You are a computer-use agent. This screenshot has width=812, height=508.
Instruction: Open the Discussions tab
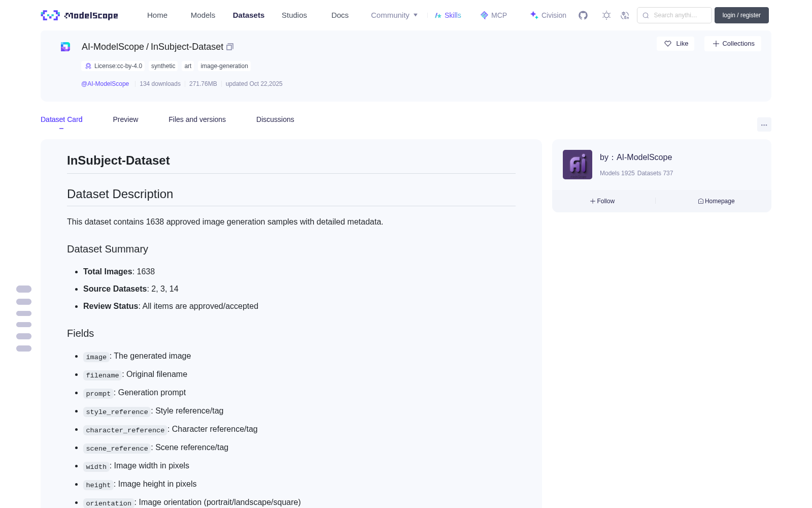pos(275,119)
